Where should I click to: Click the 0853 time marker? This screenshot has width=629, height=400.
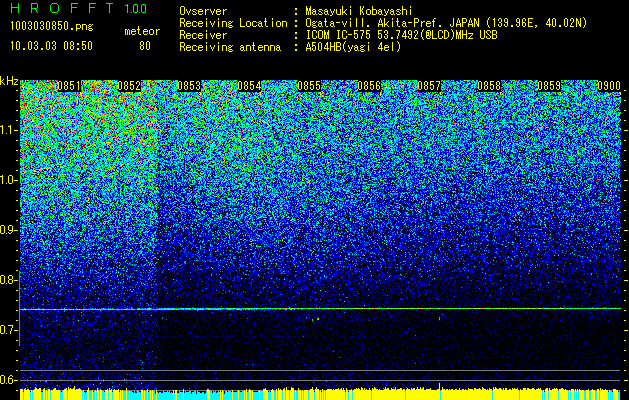189,86
